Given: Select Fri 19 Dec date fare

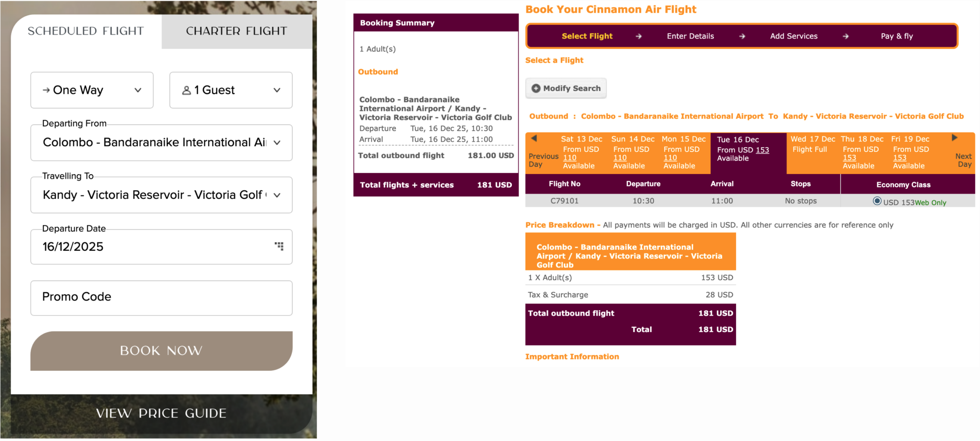Looking at the screenshot, I should click(911, 152).
